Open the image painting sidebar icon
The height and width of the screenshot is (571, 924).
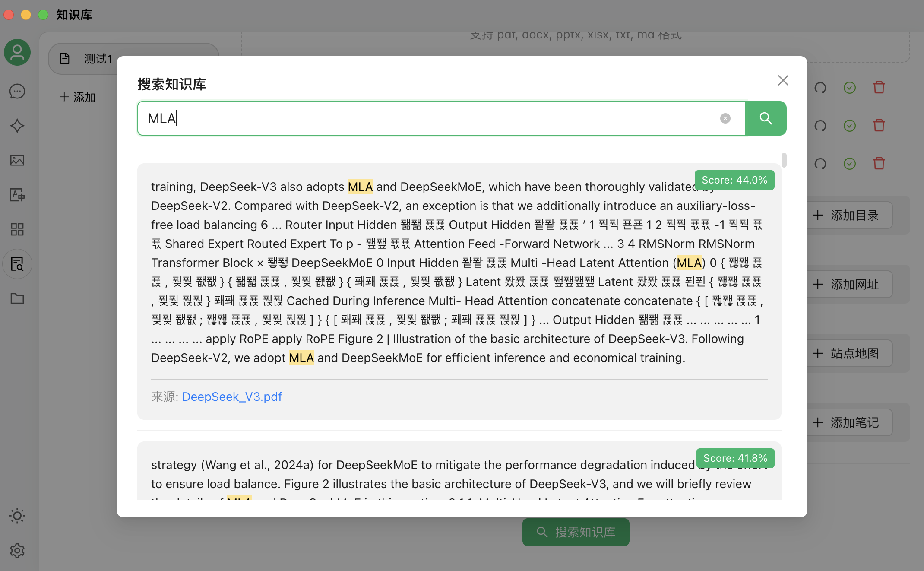click(x=17, y=160)
